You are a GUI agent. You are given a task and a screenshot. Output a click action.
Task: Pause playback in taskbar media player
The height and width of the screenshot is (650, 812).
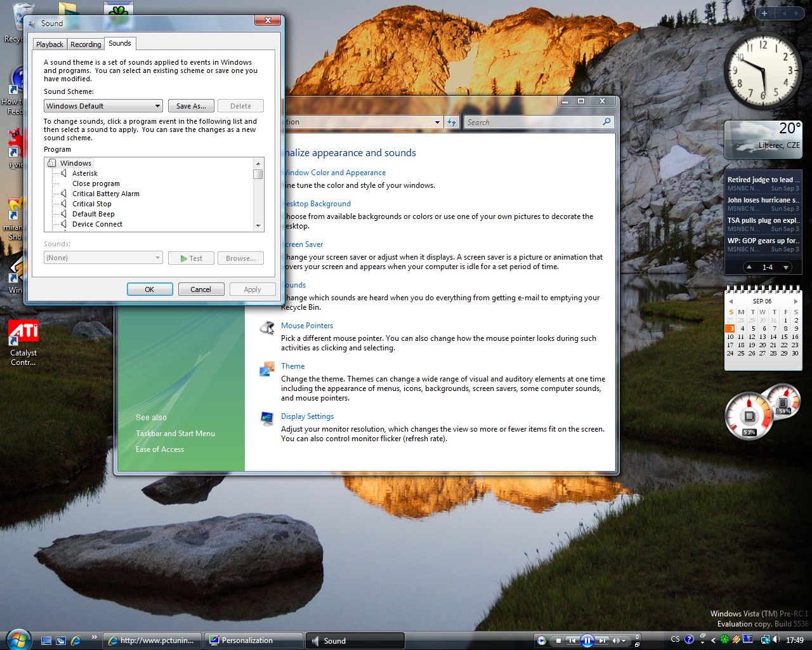point(587,640)
